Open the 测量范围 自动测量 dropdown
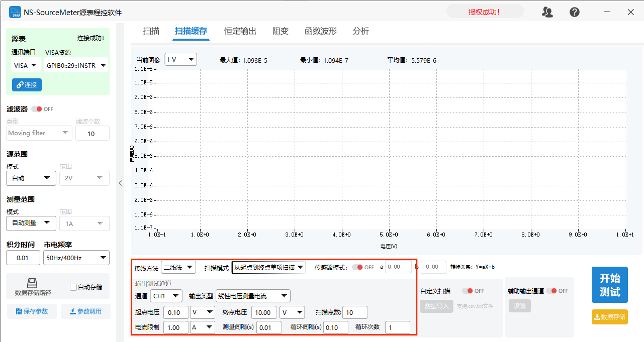 click(x=31, y=223)
